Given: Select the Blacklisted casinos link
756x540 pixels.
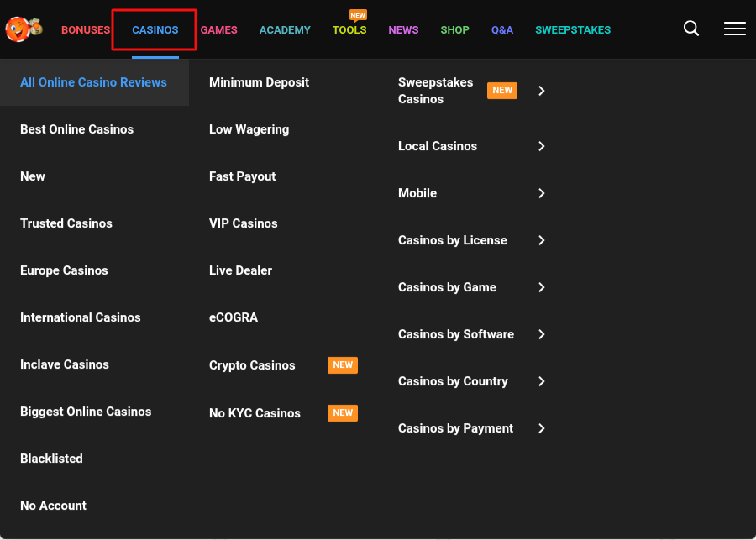Looking at the screenshot, I should (51, 459).
